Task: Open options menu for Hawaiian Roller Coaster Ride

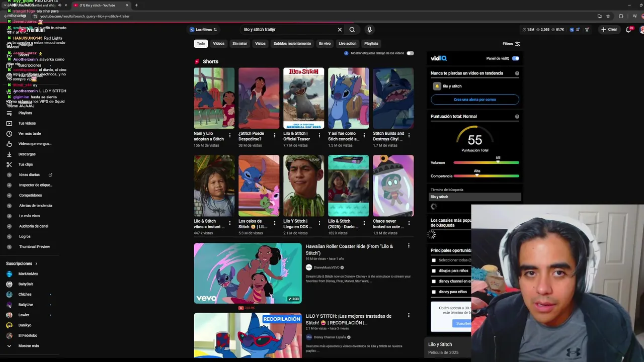Action: tap(409, 246)
